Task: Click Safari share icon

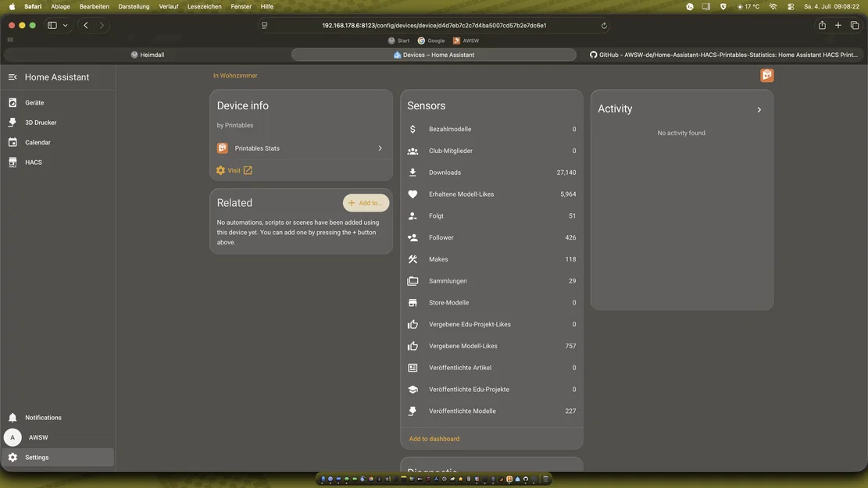Action: 822,26
